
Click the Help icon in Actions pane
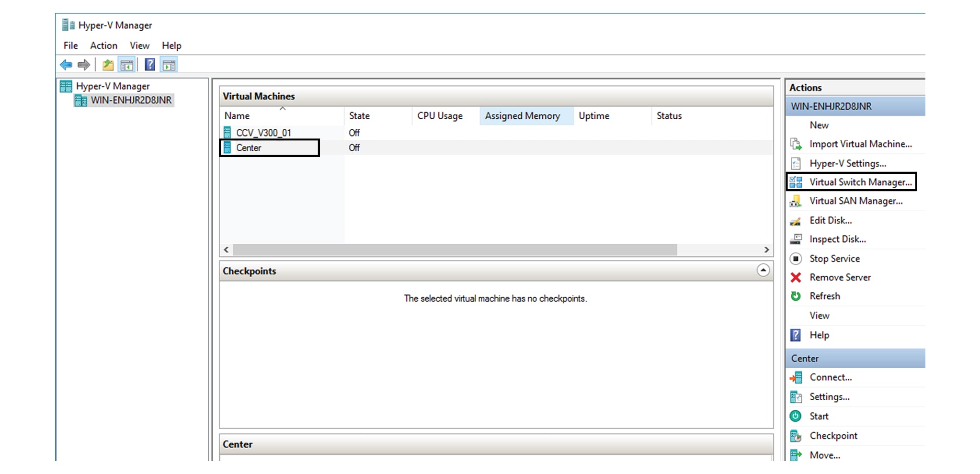click(796, 335)
